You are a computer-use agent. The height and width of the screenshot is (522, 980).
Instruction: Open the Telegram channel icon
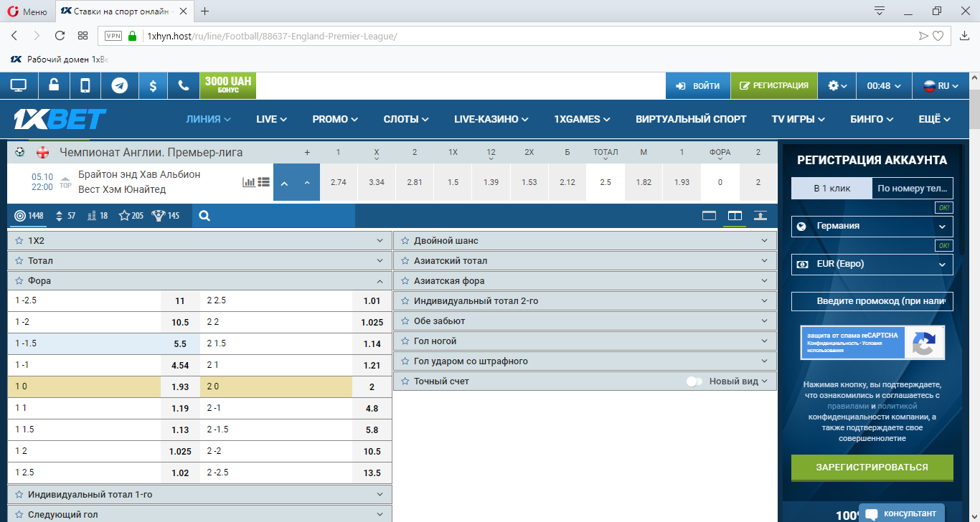point(120,85)
